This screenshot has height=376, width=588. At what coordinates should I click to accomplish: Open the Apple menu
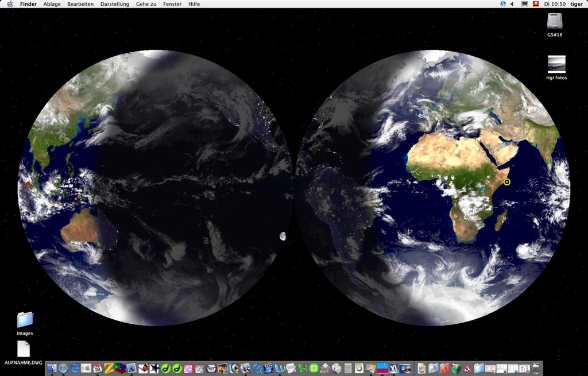point(10,4)
